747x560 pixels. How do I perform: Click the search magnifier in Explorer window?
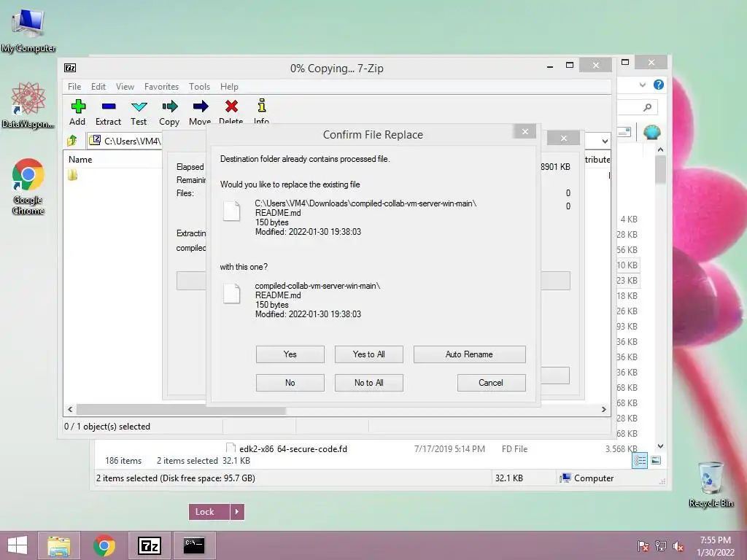(x=647, y=108)
